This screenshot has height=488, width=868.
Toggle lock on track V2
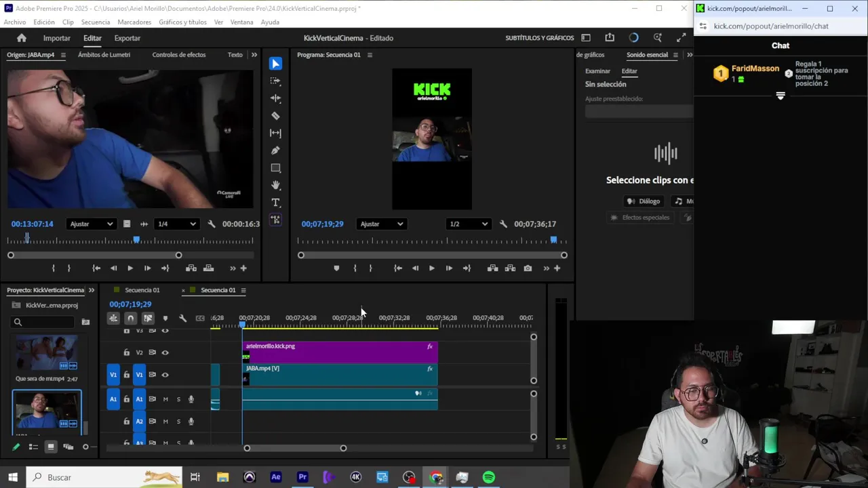coord(126,352)
